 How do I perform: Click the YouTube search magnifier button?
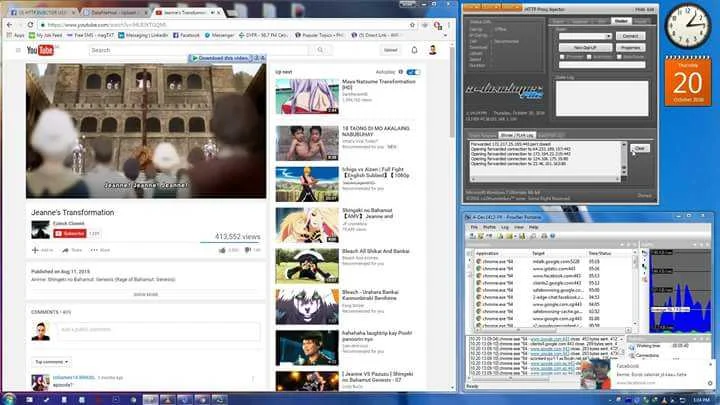click(x=320, y=50)
